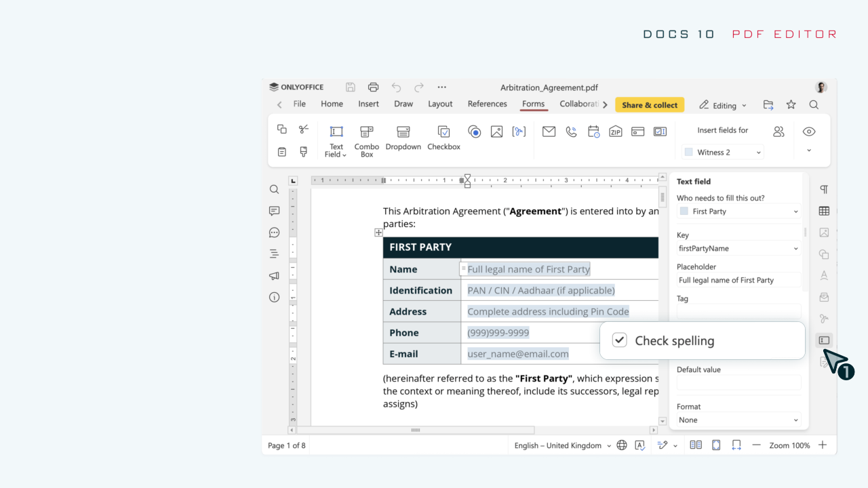Open the File tab
868x488 pixels.
click(x=299, y=104)
